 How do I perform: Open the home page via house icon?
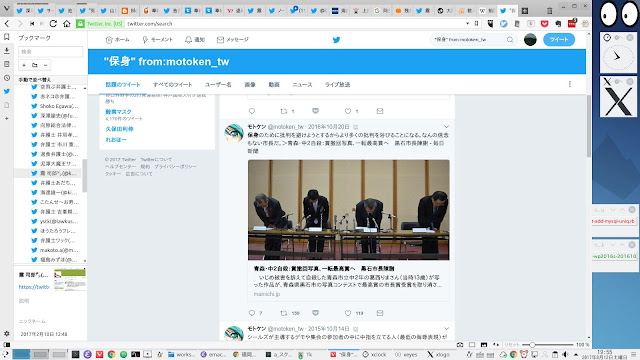point(67,24)
